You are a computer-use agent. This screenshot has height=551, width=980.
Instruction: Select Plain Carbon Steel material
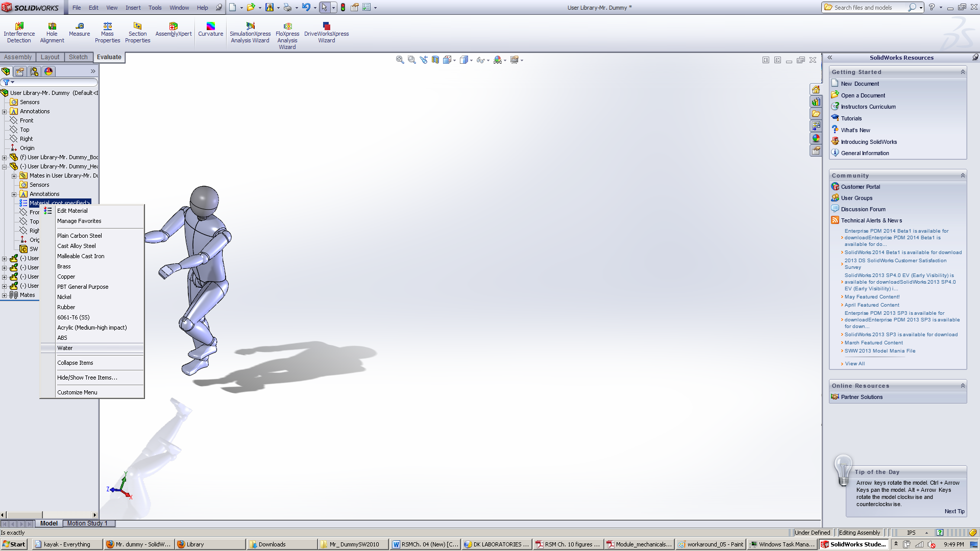click(x=80, y=236)
